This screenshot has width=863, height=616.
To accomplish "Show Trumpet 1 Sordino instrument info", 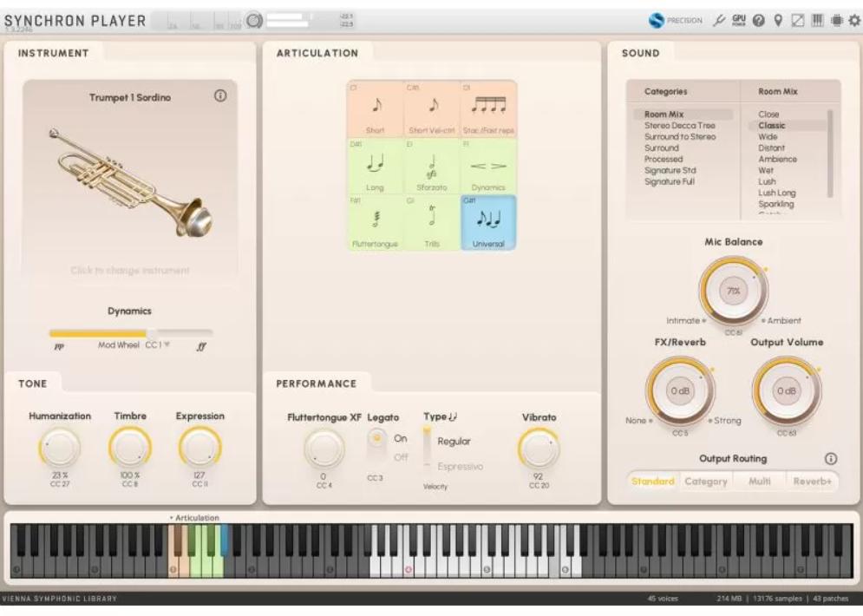I will (x=220, y=95).
